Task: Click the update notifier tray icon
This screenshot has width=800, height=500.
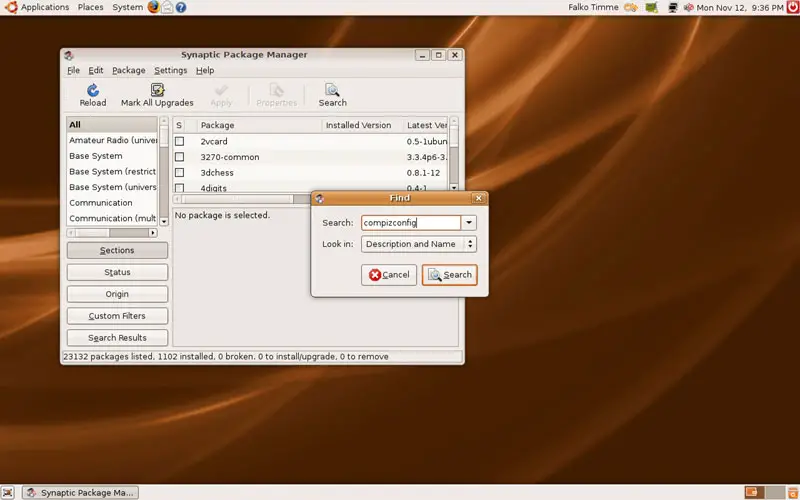Action: pos(651,8)
